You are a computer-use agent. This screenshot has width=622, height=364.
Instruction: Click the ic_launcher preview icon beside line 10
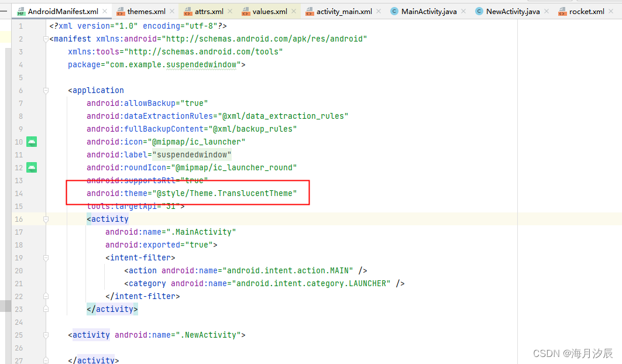coord(31,141)
